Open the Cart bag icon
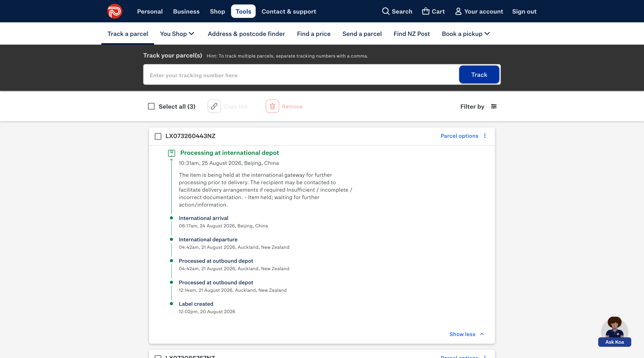 pos(425,11)
